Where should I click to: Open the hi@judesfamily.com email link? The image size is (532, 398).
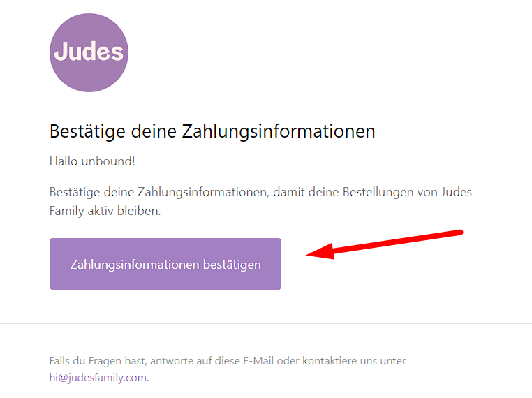pyautogui.click(x=98, y=377)
